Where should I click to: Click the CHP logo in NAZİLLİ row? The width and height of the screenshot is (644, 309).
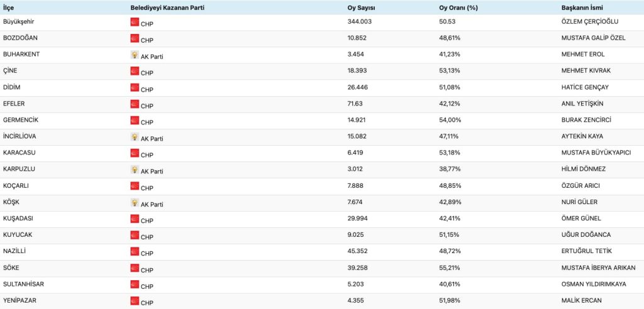[135, 251]
